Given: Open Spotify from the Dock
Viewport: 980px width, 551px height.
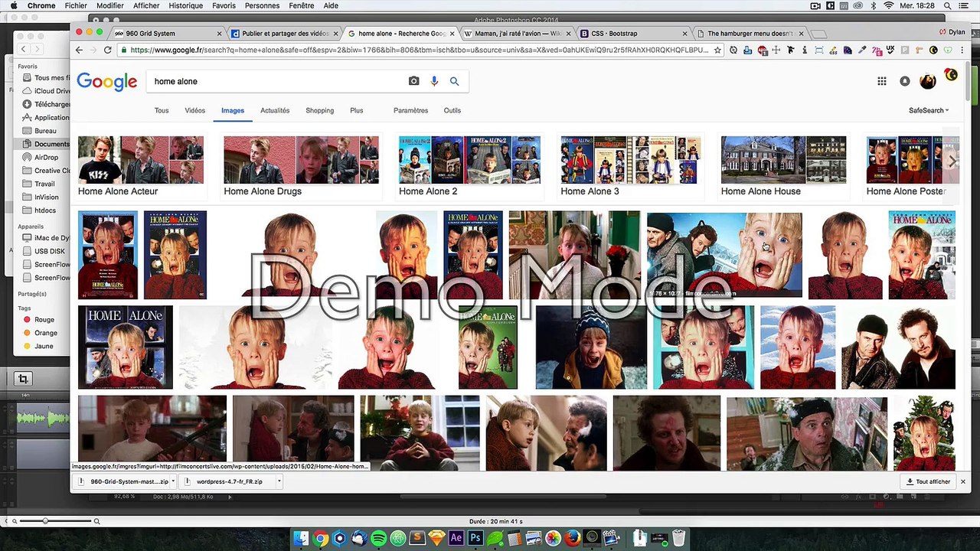Looking at the screenshot, I should click(x=378, y=538).
